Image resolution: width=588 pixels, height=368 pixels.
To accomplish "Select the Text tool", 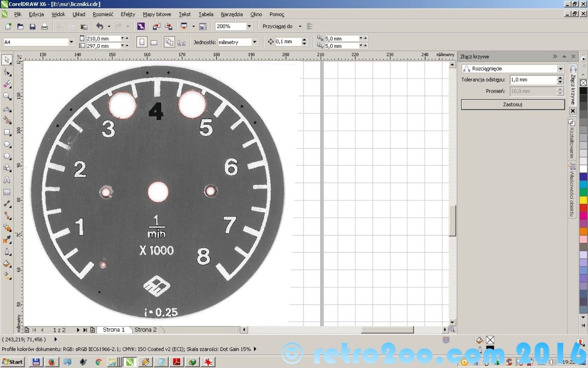I will point(7,180).
